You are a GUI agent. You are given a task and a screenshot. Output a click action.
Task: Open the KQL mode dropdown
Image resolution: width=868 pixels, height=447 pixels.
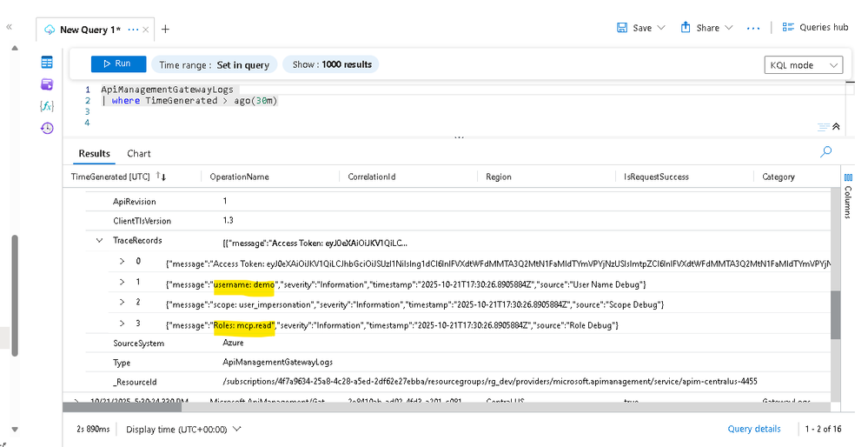(x=803, y=65)
